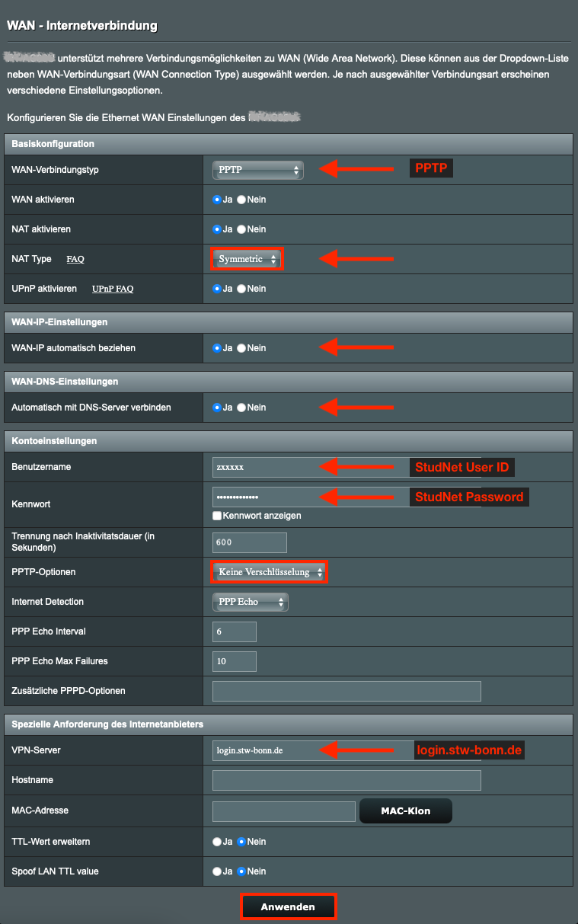Expand the NAT Type Symmetric dropdown
The image size is (578, 924).
[247, 259]
